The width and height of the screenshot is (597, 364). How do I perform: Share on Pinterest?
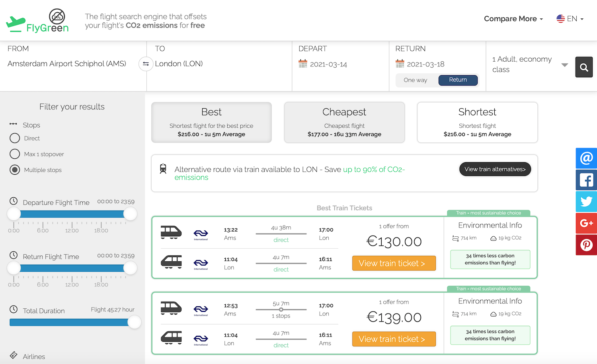[x=586, y=245]
